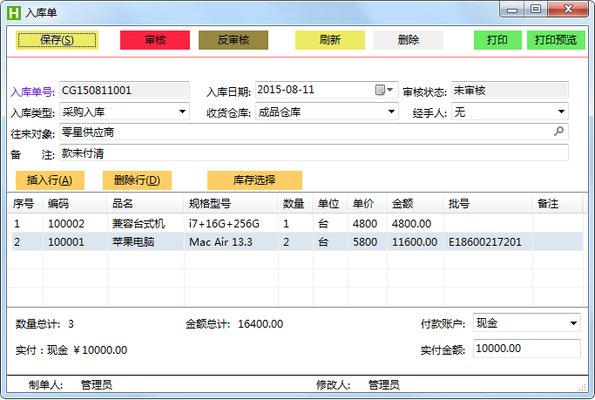This screenshot has height=400, width=595.
Task: Expand the 收货仓库 dropdown
Action: click(x=391, y=112)
